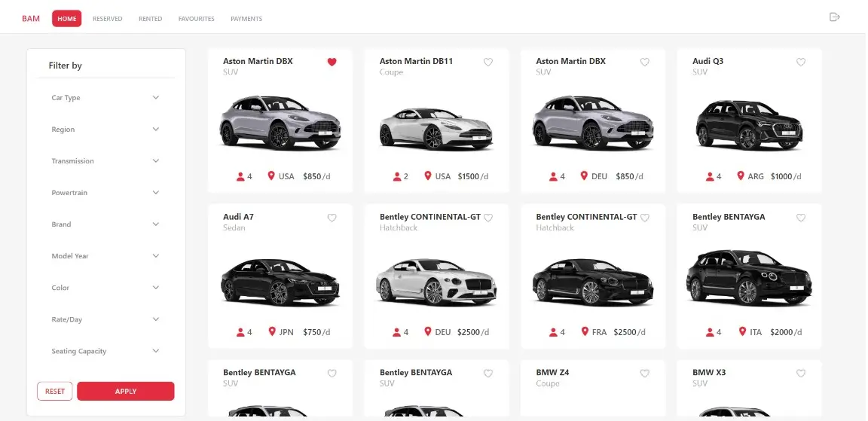Click the seat icon on the Aston Martin DB11 card
The height and width of the screenshot is (421, 868).
[x=397, y=176]
